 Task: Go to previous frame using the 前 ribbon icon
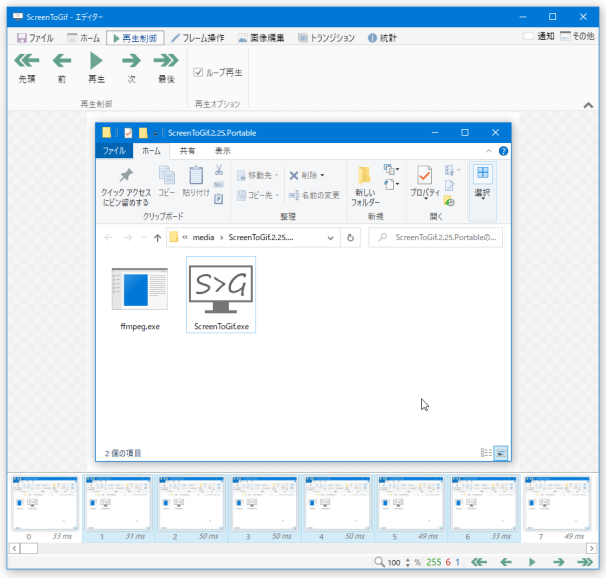62,65
